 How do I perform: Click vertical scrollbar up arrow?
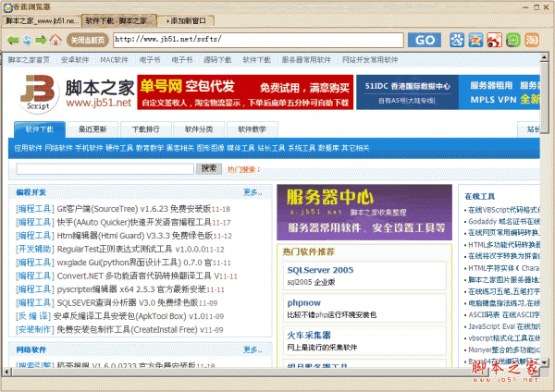click(545, 57)
